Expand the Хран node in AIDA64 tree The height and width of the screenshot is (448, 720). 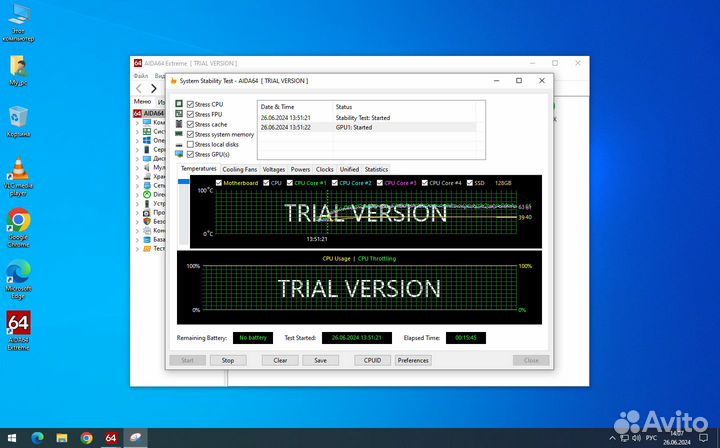tap(137, 176)
